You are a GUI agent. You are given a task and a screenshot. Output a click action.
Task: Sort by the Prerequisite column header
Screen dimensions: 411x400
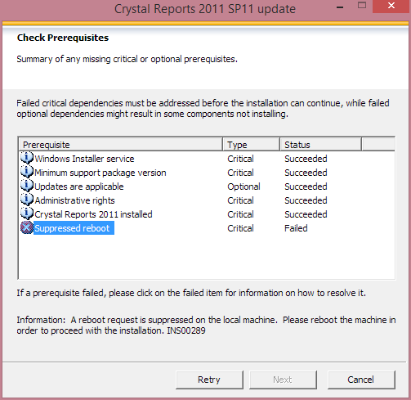(121, 145)
